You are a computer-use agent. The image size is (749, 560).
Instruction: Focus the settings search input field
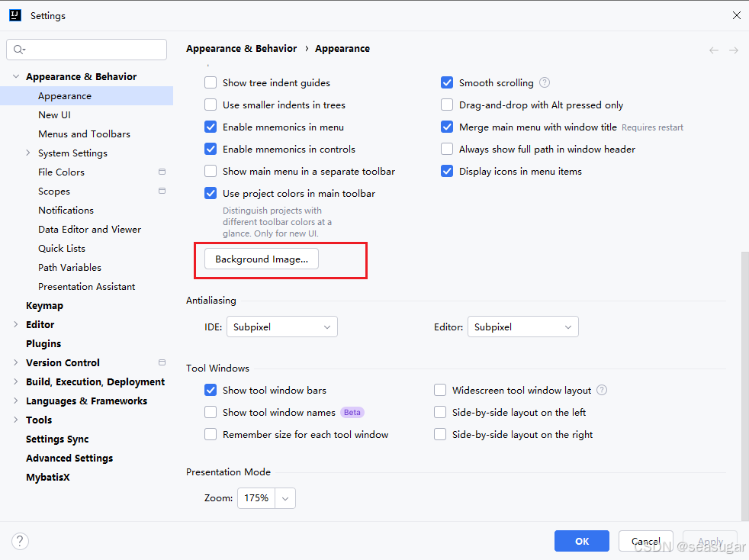[86, 50]
